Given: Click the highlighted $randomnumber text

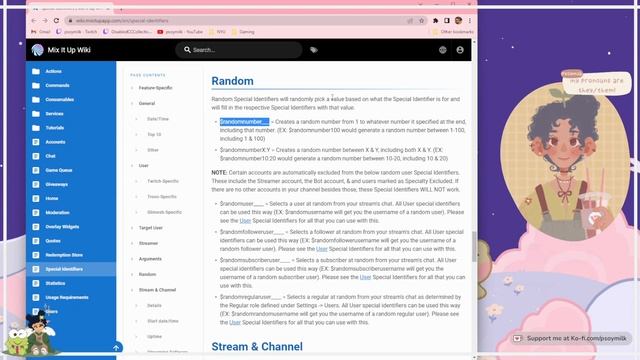Looking at the screenshot, I should point(244,122).
